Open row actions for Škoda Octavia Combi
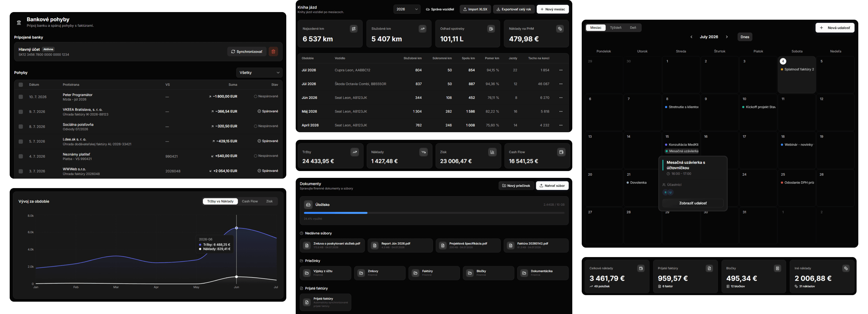The width and height of the screenshot is (868, 314). (561, 84)
